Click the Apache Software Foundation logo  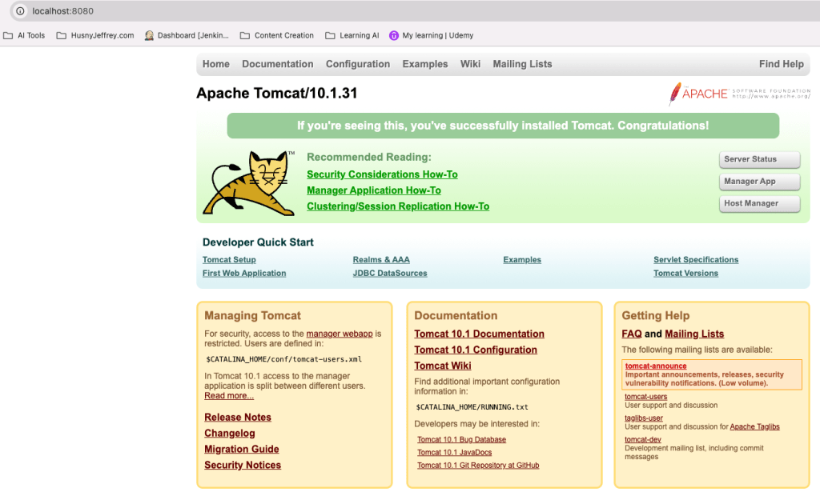pyautogui.click(x=739, y=94)
